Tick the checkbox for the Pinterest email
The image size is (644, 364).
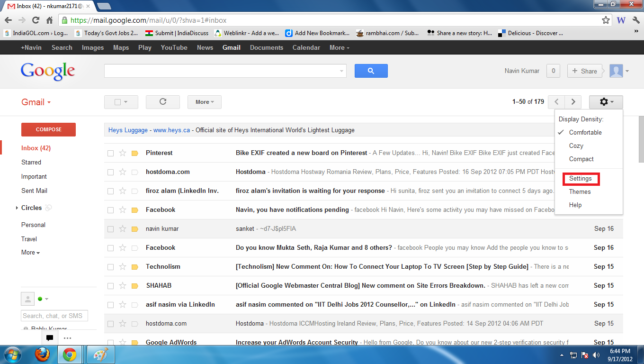110,153
